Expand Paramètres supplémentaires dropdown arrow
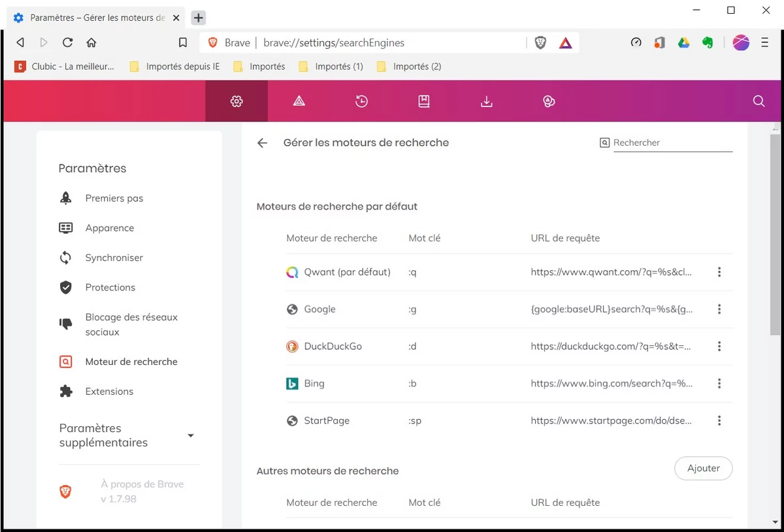Viewport: 784px width, 532px height. pos(191,435)
